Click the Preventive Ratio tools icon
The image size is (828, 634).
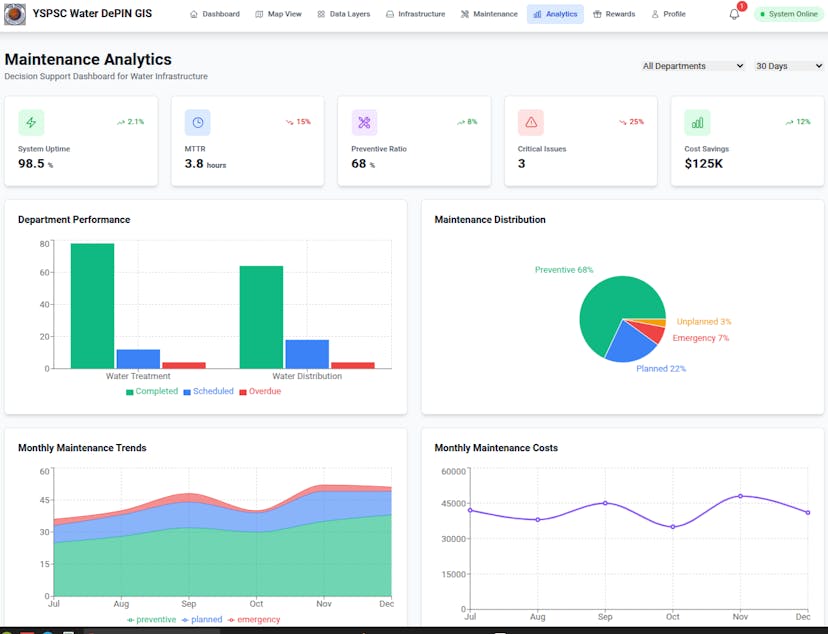tap(364, 122)
